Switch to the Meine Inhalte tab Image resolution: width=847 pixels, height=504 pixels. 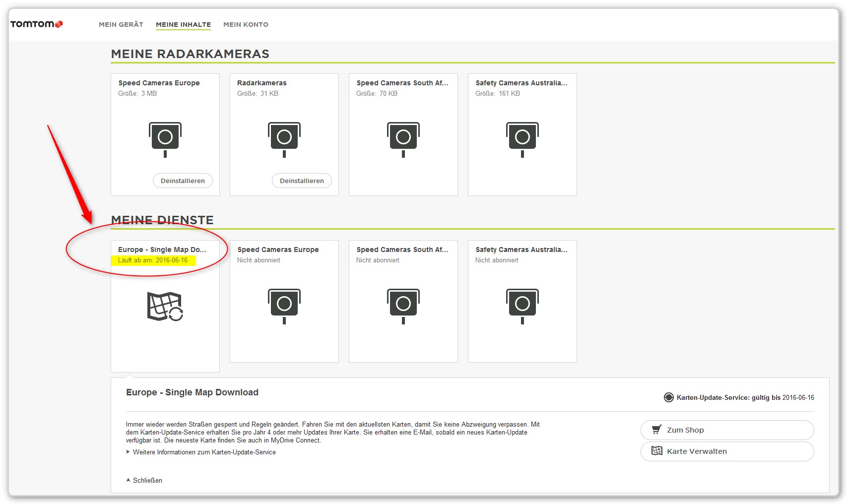pyautogui.click(x=183, y=24)
